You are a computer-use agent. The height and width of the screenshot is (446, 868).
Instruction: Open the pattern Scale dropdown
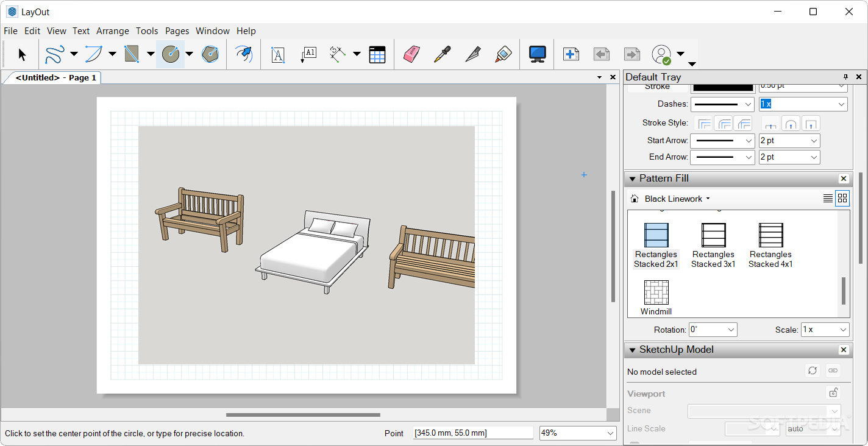[825, 330]
